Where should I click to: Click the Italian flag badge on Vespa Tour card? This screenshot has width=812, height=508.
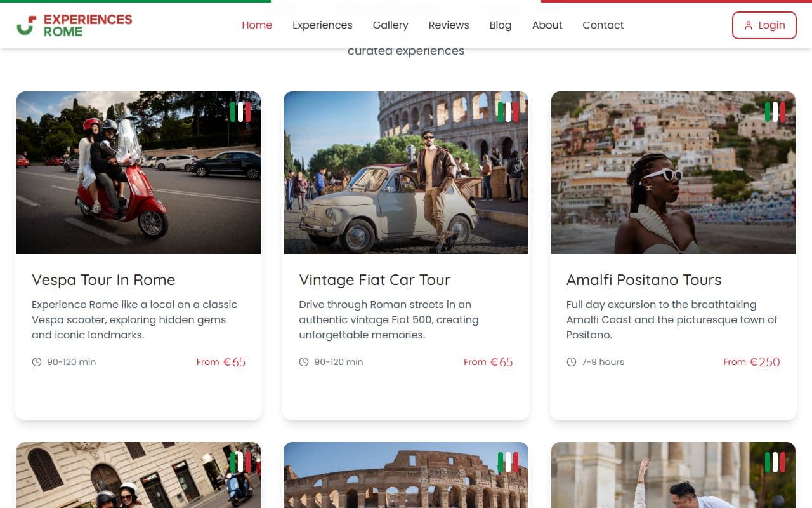240,112
